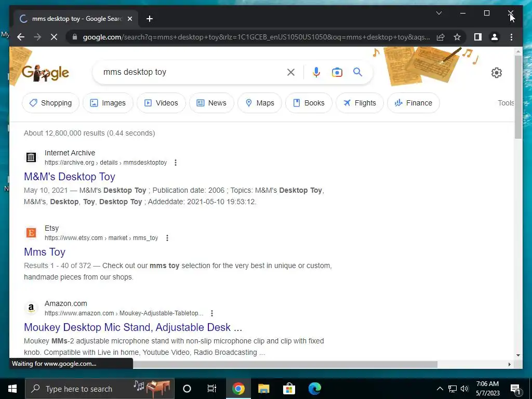Screen dimensions: 532x399
Task: Open the Windows Start menu
Action: (x=12, y=389)
